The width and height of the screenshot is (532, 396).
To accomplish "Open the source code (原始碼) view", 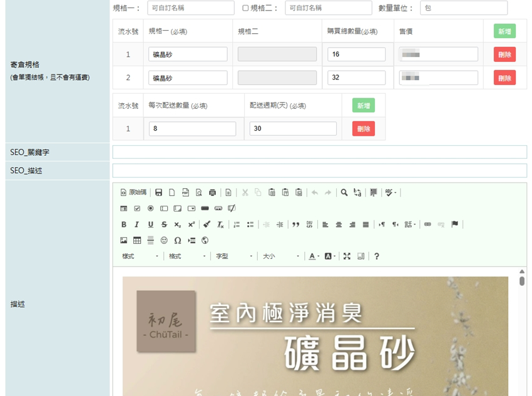I will (133, 193).
